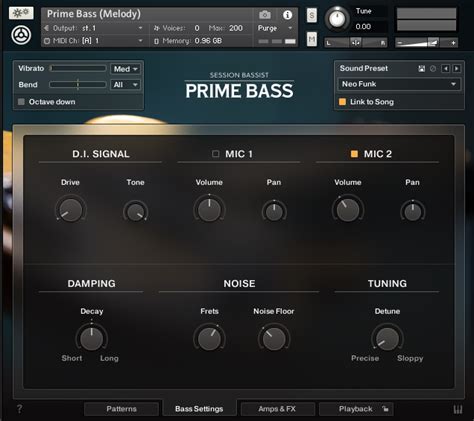Go to the next Sound Preset
The height and width of the screenshot is (421, 474).
click(457, 69)
